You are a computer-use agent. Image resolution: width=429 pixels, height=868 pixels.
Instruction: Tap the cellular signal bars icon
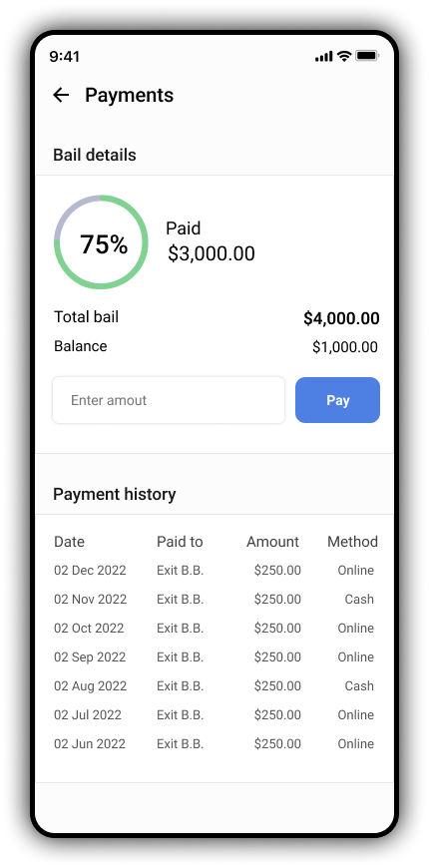pos(324,57)
